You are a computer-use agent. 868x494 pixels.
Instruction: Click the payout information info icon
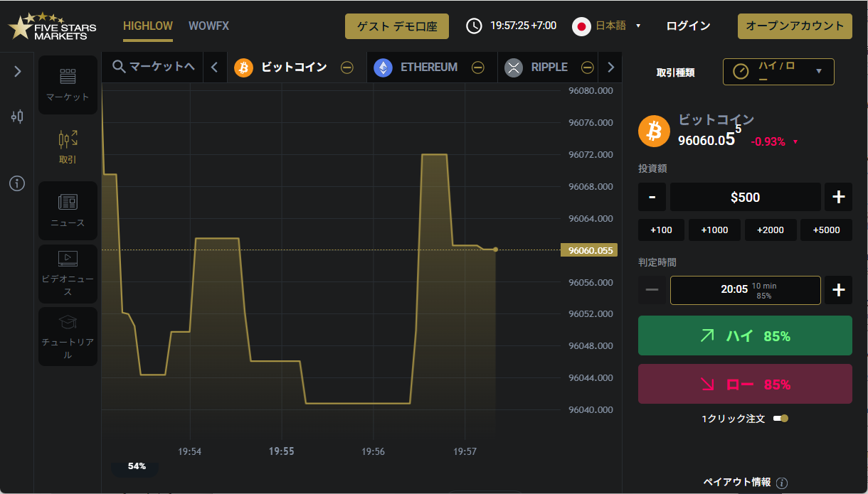(x=782, y=483)
